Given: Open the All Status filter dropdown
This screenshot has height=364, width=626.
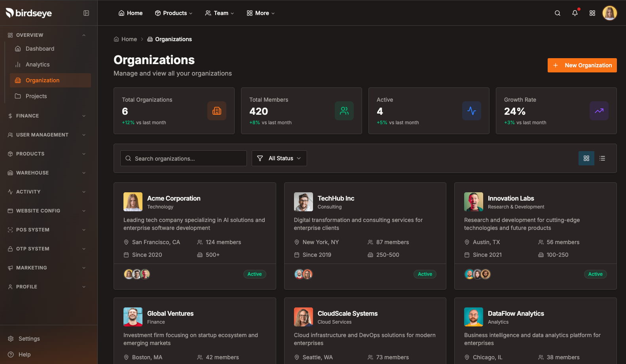Looking at the screenshot, I should click(x=279, y=158).
